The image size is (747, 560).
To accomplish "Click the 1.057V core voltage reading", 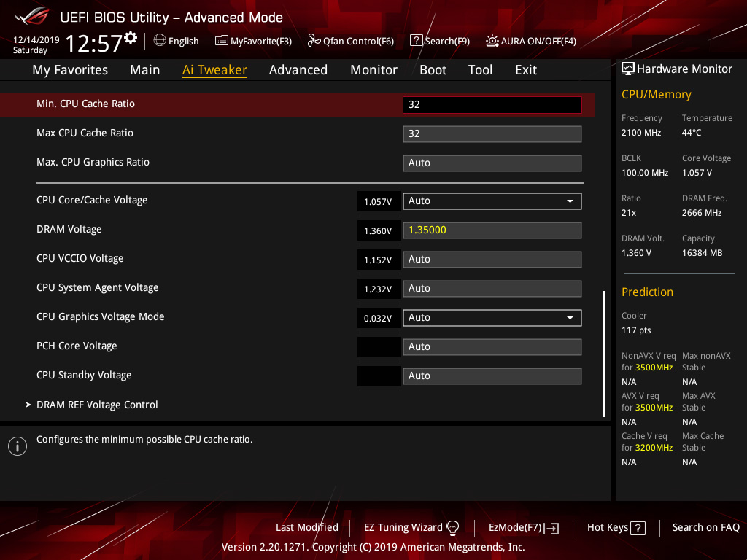I will [x=379, y=201].
